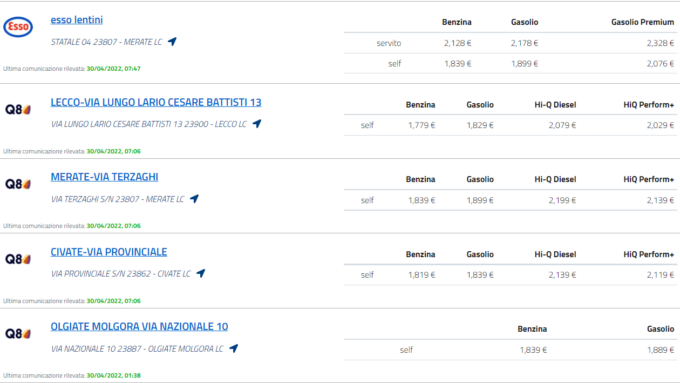680x383 pixels.
Task: Click the Q8 logo beside Merate-Via Terzaghi
Action: pos(18,184)
